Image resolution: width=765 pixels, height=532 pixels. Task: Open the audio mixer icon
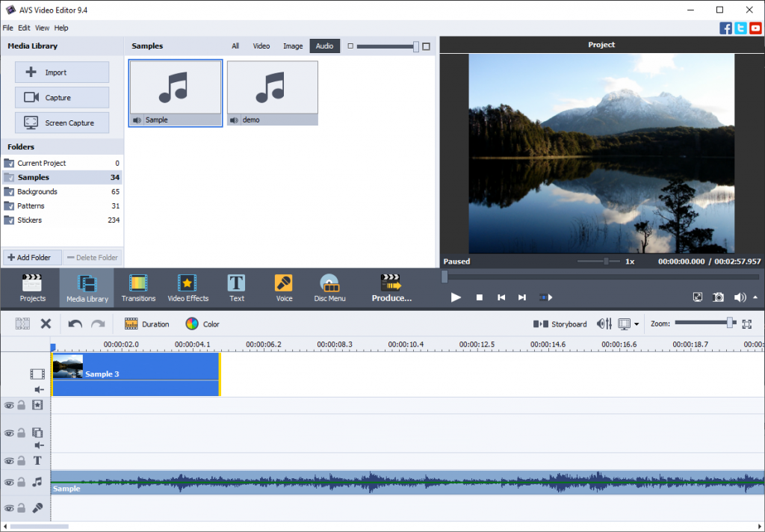[604, 324]
